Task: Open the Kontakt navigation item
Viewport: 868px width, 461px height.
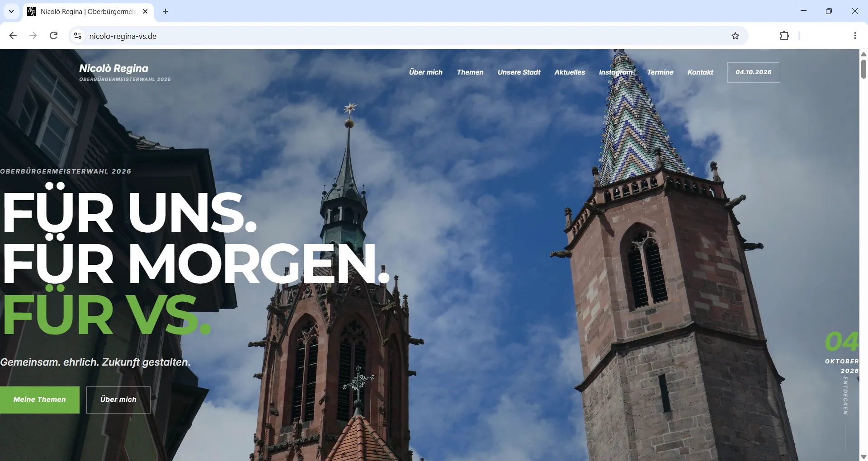Action: coord(700,72)
